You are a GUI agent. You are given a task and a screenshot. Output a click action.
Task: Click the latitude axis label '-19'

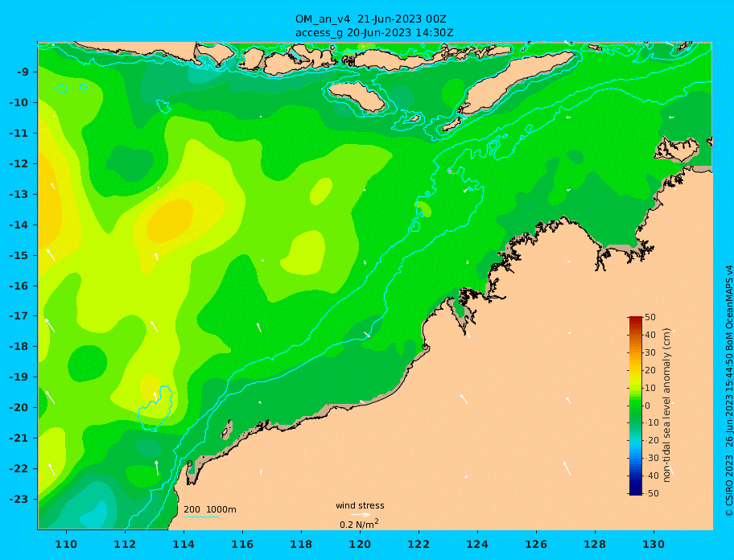(x=19, y=377)
